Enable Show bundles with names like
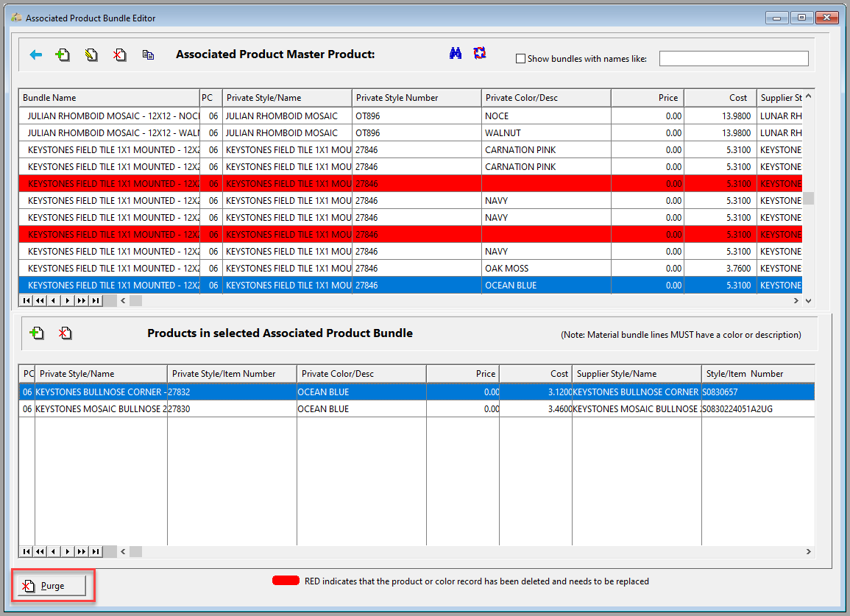This screenshot has width=850, height=616. click(520, 58)
